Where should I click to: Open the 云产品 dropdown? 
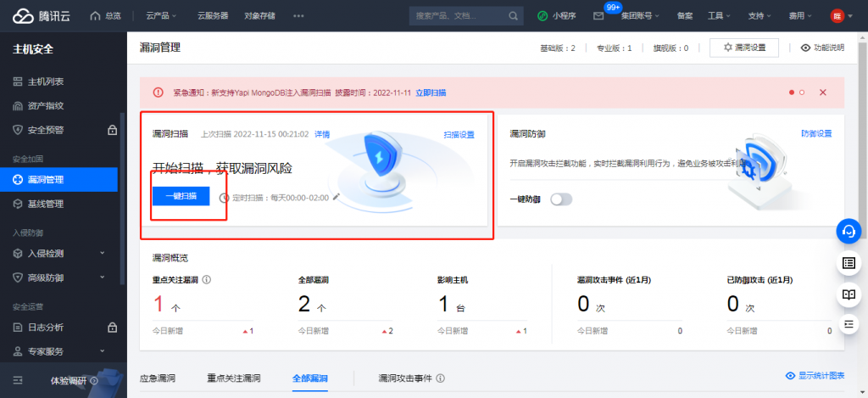click(x=161, y=15)
